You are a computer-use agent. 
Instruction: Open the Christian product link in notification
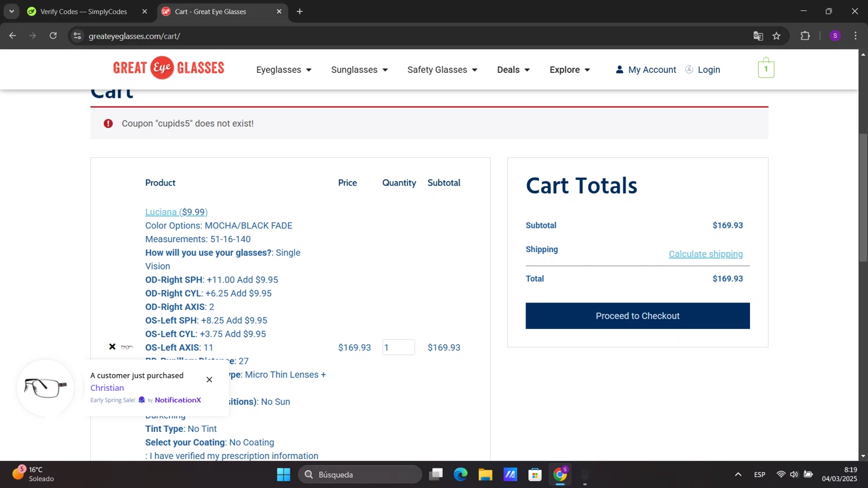[x=107, y=388]
